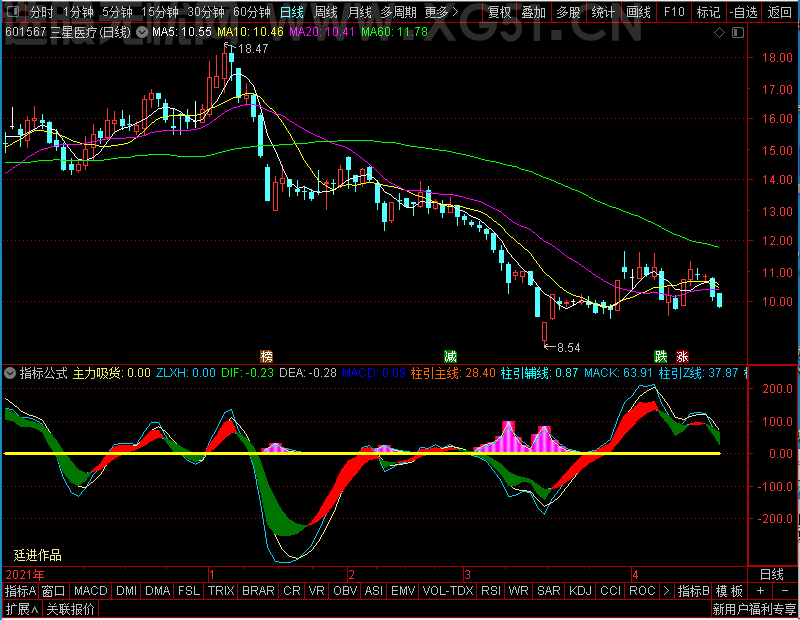Click the 减 event marker on the chart

(x=450, y=356)
